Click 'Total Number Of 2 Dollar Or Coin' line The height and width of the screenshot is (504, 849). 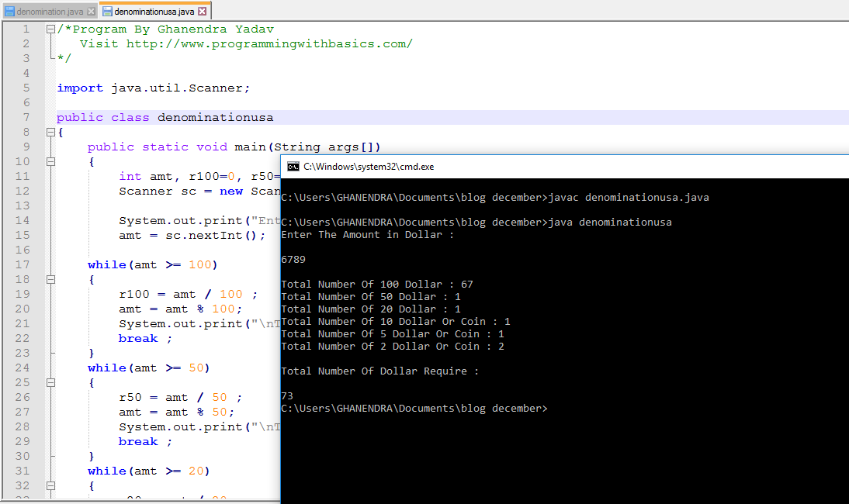393,347
